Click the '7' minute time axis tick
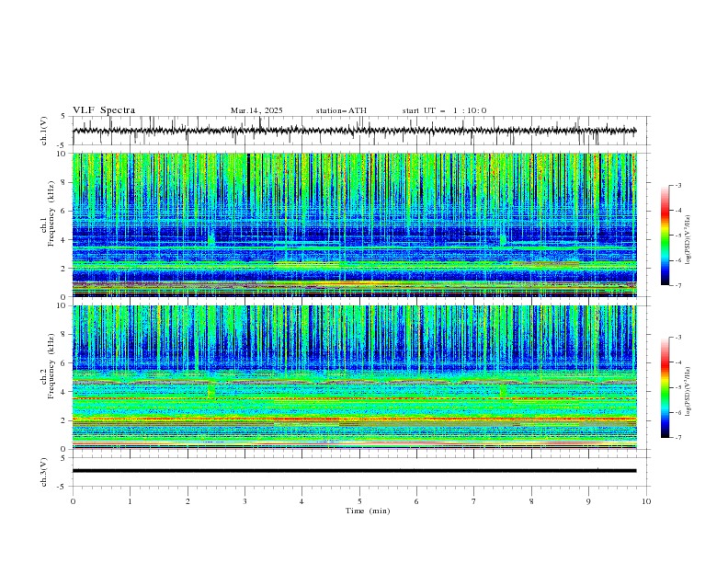Image resolution: width=728 pixels, height=563 pixels. tap(474, 501)
